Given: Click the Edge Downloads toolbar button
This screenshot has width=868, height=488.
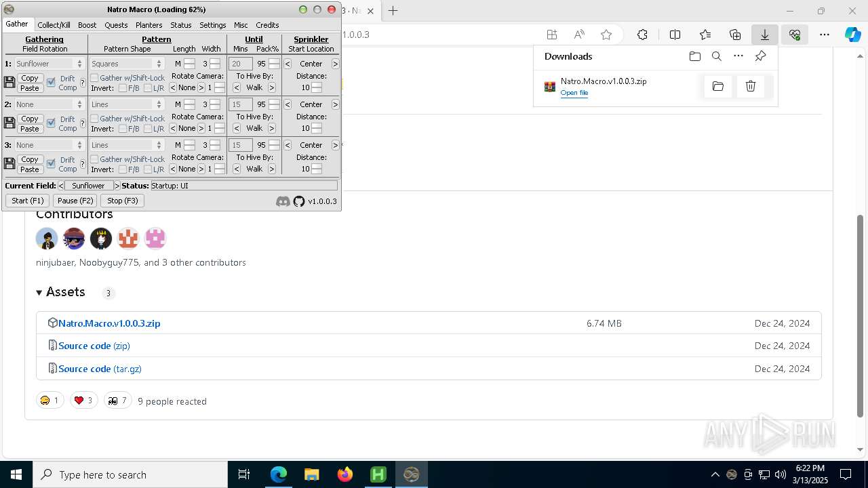Looking at the screenshot, I should pos(765,35).
